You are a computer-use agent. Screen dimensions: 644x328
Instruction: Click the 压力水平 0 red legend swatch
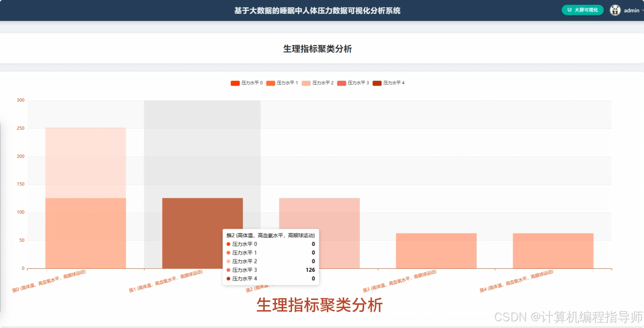[235, 83]
